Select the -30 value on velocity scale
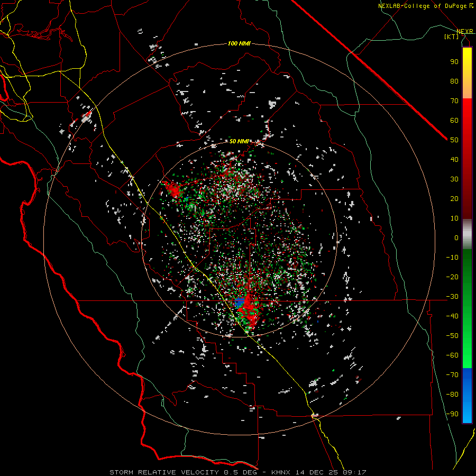Image resolution: width=476 pixels, height=476 pixels. pos(452,297)
